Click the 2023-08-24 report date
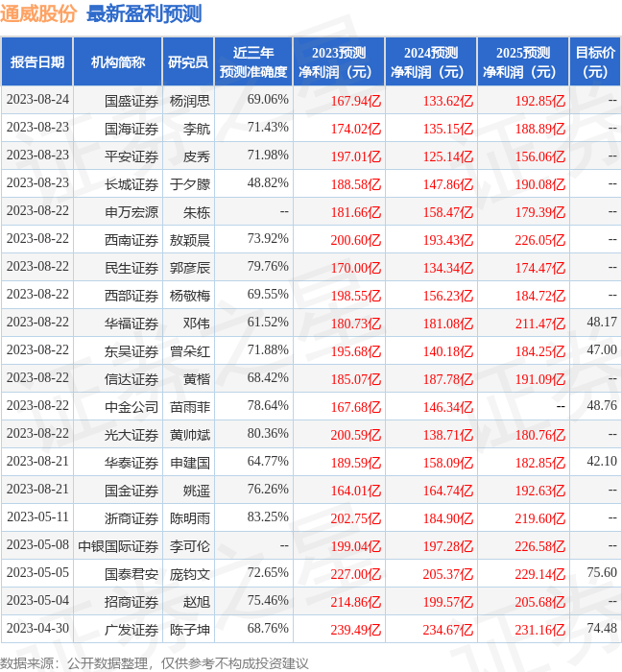The height and width of the screenshot is (672, 622). (37, 100)
